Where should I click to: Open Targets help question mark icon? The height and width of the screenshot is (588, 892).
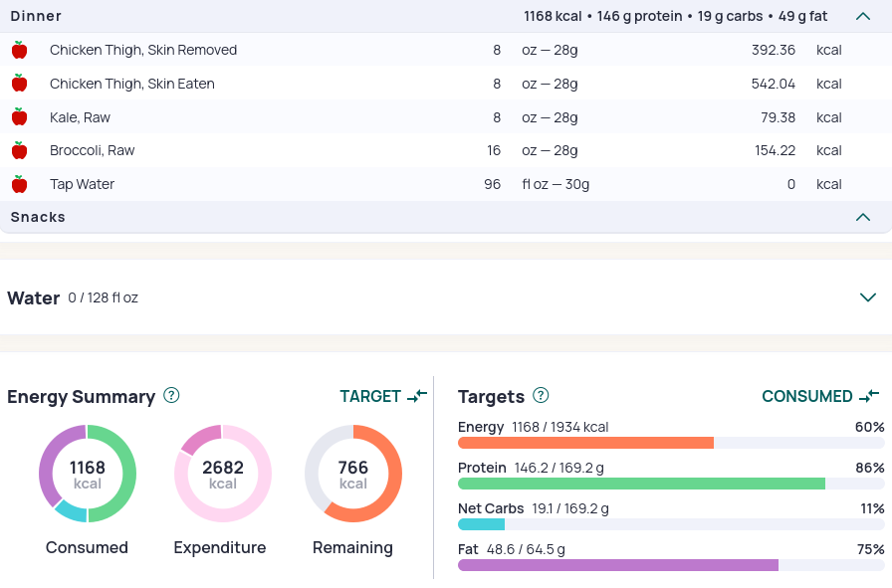[x=541, y=395]
